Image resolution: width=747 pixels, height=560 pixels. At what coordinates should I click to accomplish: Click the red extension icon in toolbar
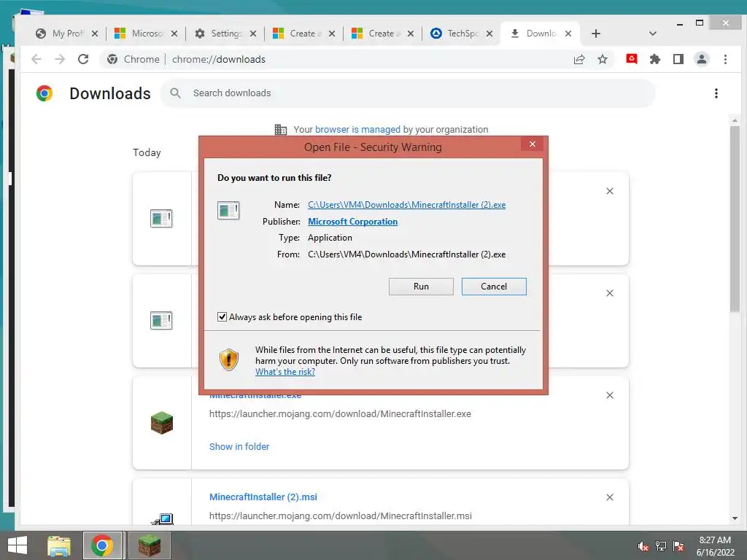(632, 59)
